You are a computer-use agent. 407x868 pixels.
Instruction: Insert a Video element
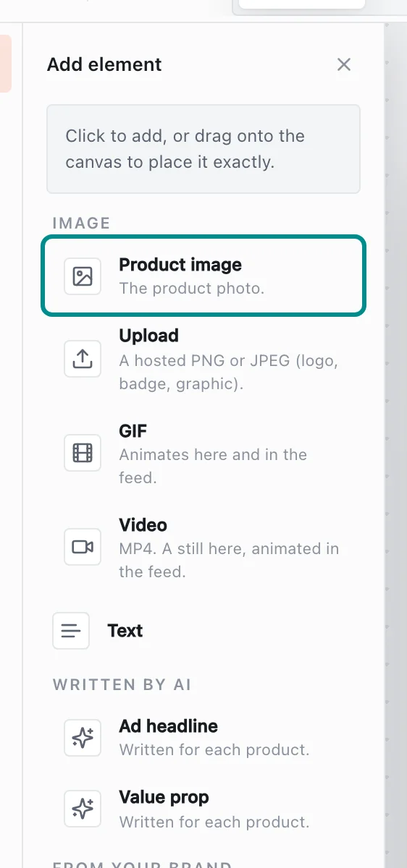(204, 548)
